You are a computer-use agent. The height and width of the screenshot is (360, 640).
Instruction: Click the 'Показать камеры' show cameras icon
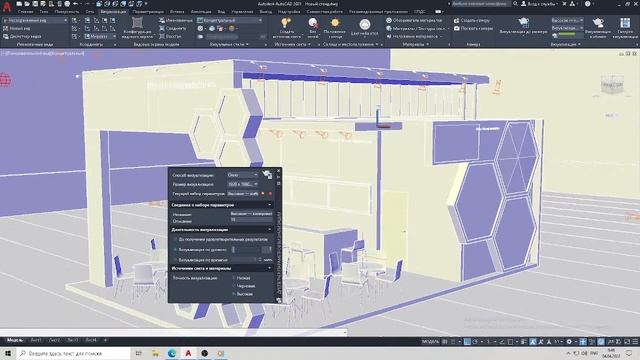[x=473, y=28]
